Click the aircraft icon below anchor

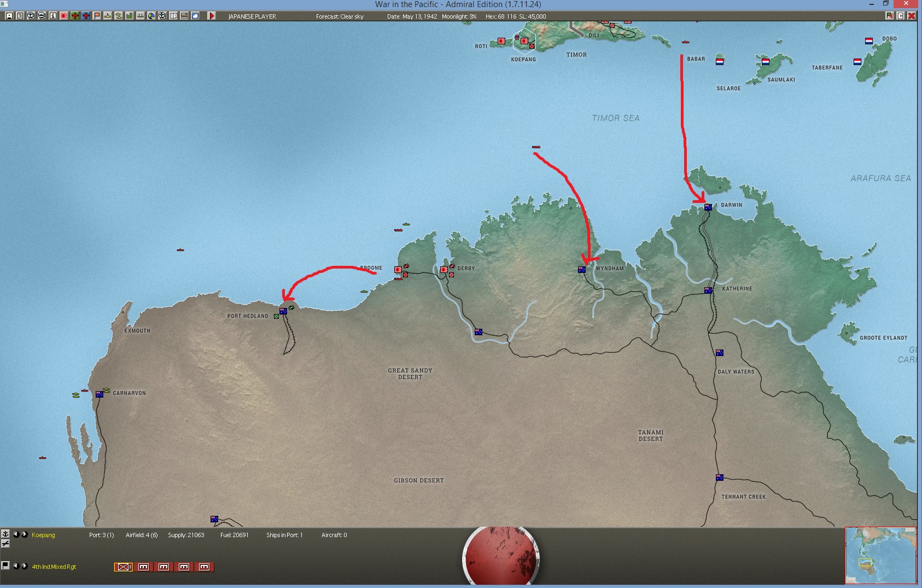(5, 543)
